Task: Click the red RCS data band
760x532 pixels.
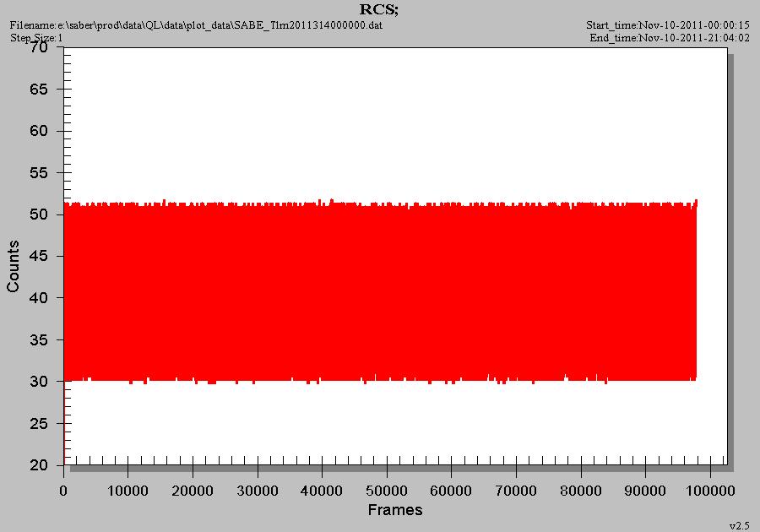Action: point(381,290)
